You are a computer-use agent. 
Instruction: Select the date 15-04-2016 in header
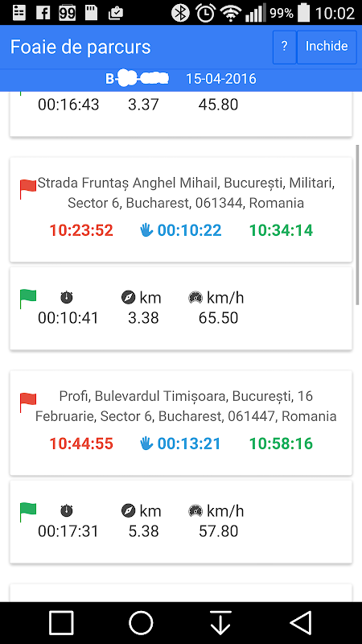[x=221, y=78]
